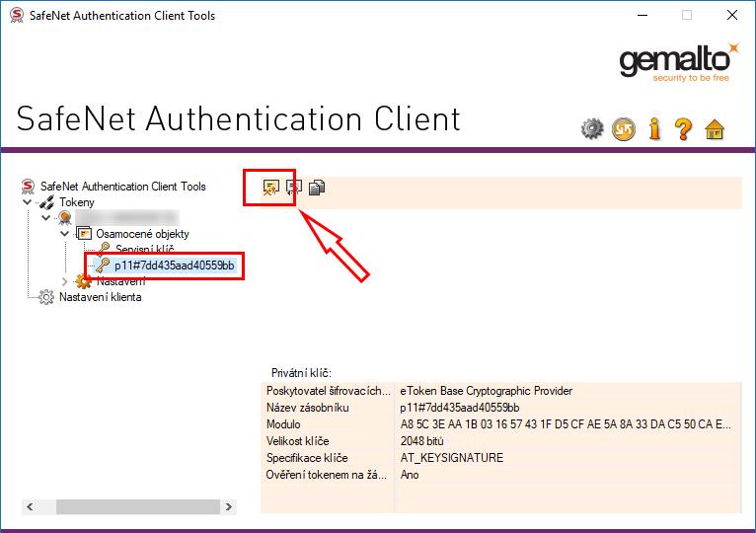Click the 'Ano' value cell
The height and width of the screenshot is (533, 756).
[x=410, y=475]
